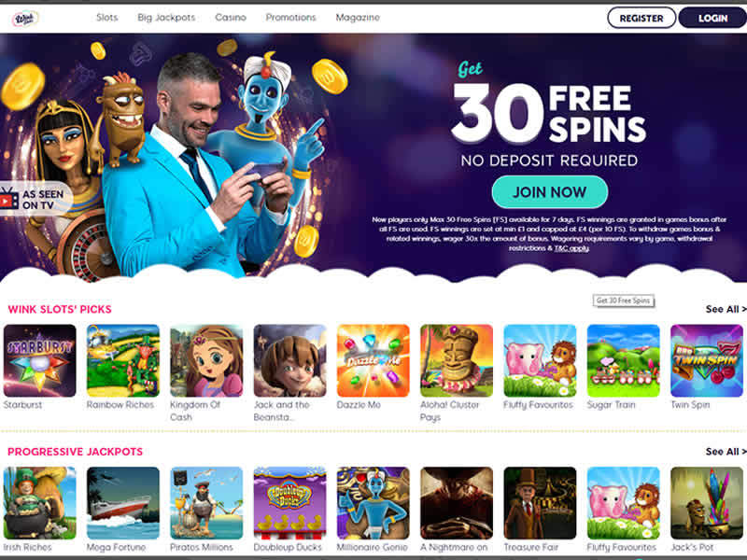The height and width of the screenshot is (560, 747).
Task: Click the Wink Slots logo icon
Action: click(x=25, y=18)
